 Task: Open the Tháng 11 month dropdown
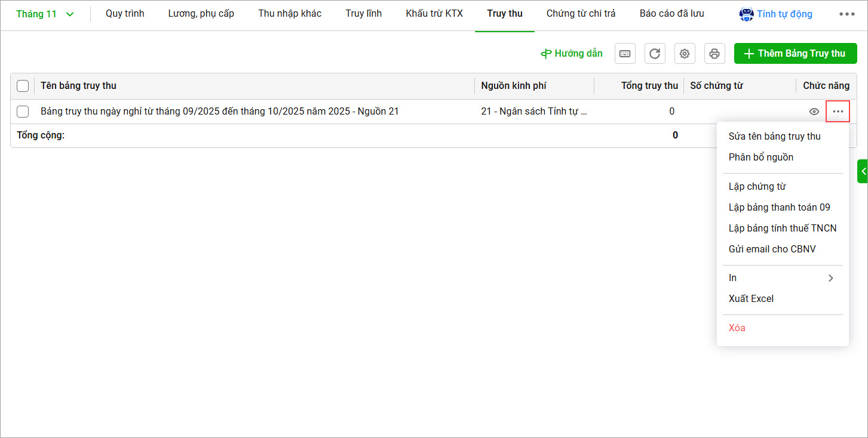point(45,14)
